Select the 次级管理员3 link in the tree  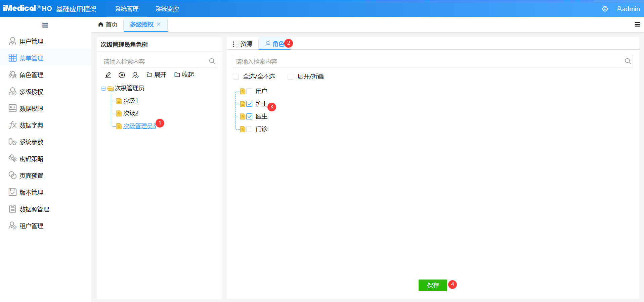(x=139, y=126)
